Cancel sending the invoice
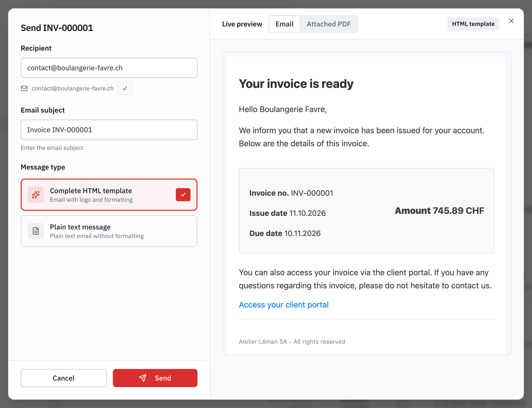532x408 pixels. (64, 378)
